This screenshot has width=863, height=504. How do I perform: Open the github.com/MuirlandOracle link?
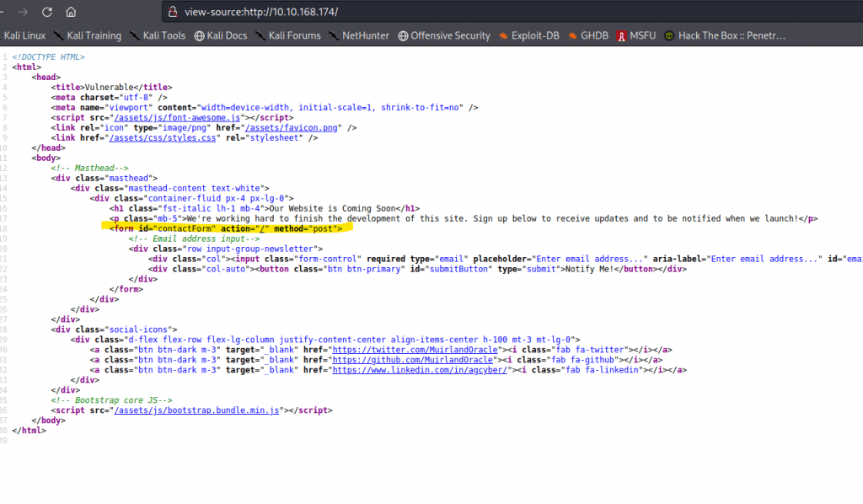tap(412, 360)
